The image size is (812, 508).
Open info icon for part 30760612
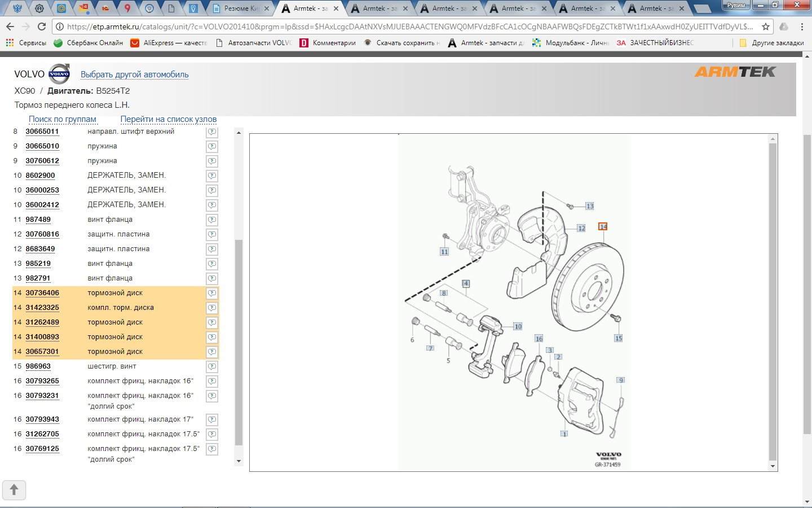[x=212, y=161]
